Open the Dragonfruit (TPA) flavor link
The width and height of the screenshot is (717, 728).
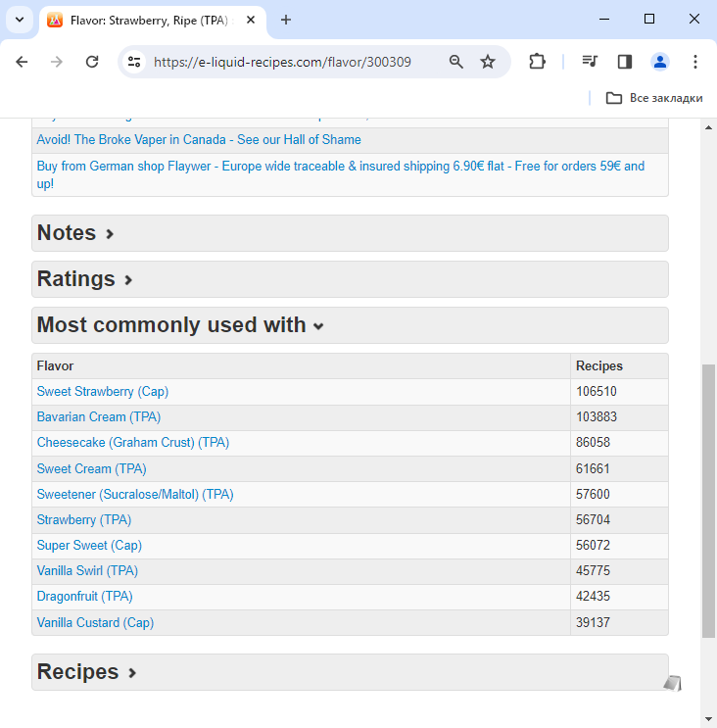(x=85, y=596)
